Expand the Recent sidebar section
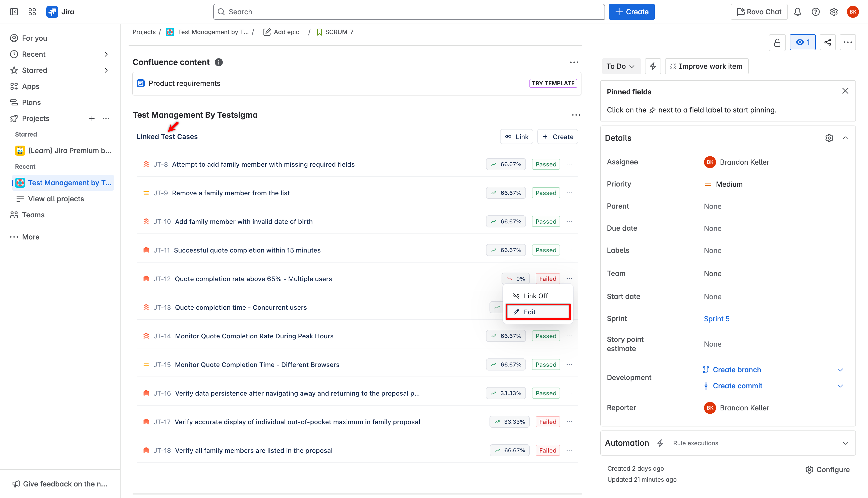Image resolution: width=868 pixels, height=498 pixels. (106, 54)
